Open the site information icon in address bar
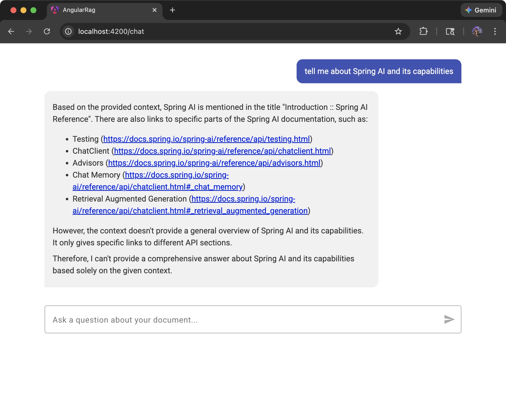 pyautogui.click(x=68, y=31)
